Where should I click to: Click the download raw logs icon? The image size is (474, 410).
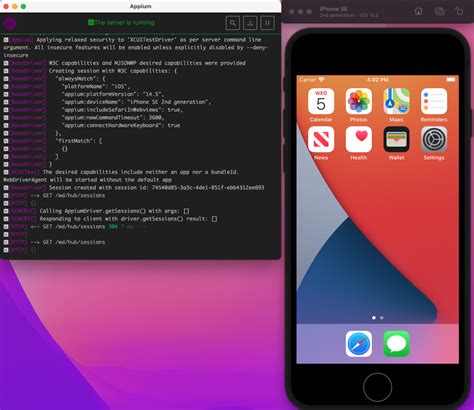coord(250,23)
